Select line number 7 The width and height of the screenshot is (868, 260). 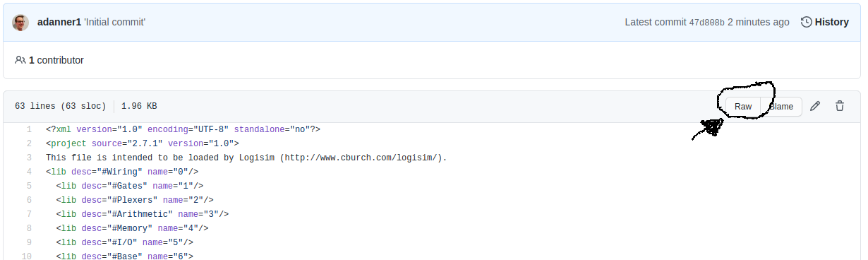tap(29, 214)
